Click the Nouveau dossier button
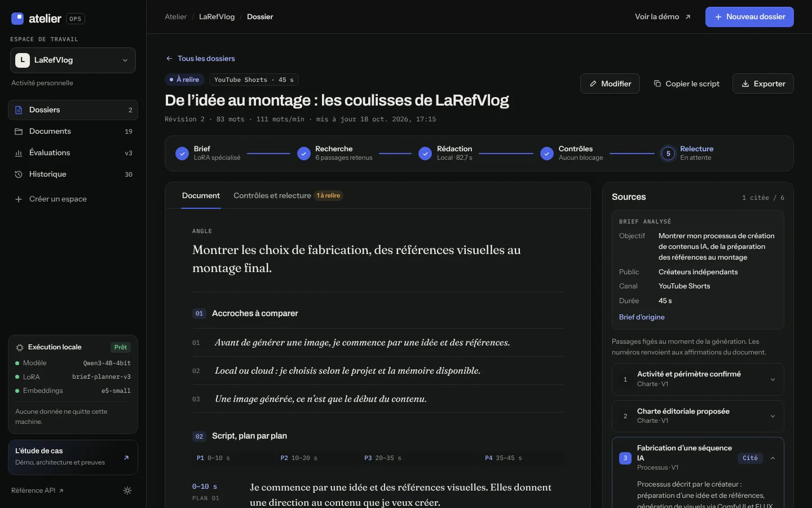This screenshot has width=812, height=508. coord(749,17)
